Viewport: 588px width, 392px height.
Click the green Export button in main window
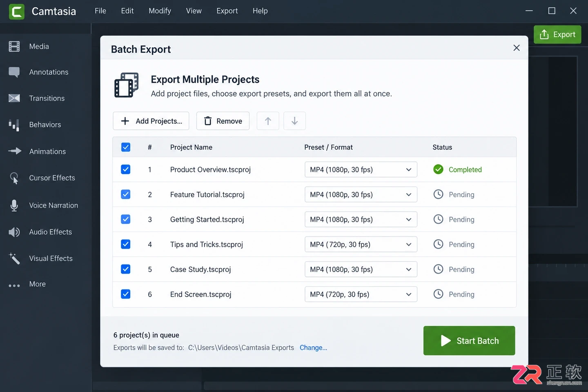557,34
